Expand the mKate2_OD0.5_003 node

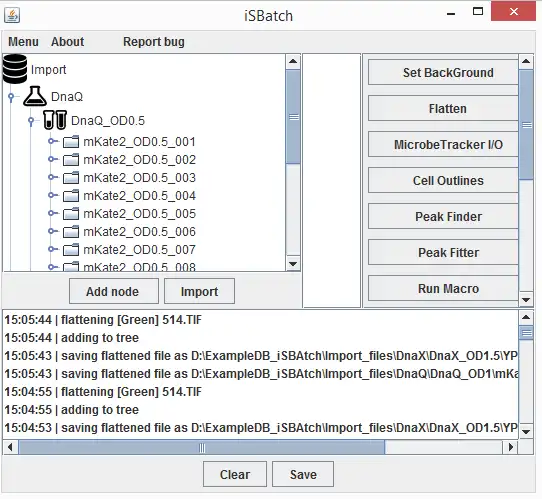[x=52, y=177]
